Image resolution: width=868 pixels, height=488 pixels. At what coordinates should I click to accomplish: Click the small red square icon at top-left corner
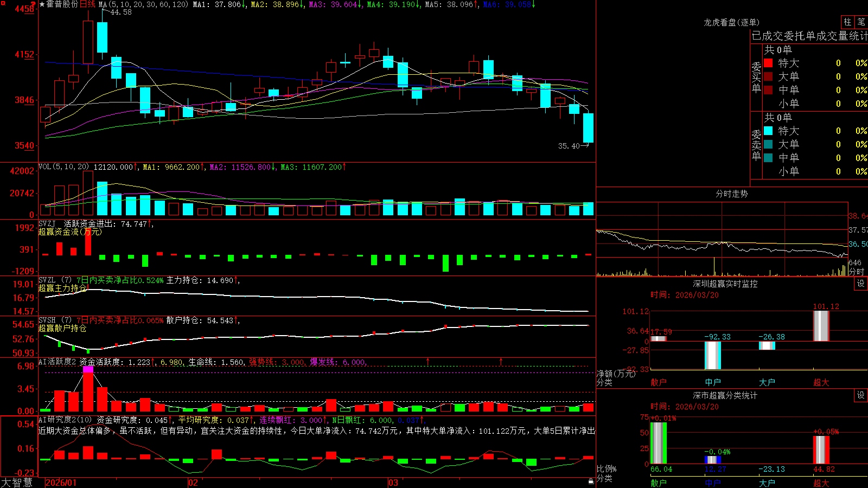3,3
